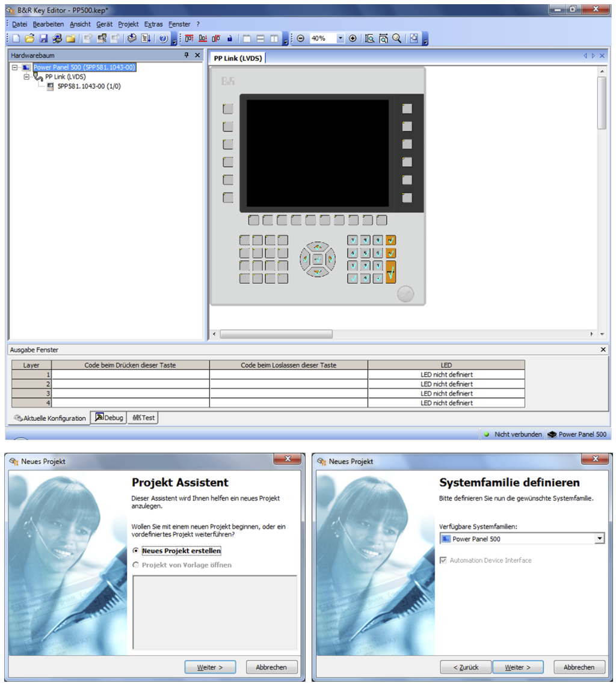Image resolution: width=616 pixels, height=689 pixels.
Task: Open Verfügbare Systemfamilien dropdown
Action: (x=599, y=539)
